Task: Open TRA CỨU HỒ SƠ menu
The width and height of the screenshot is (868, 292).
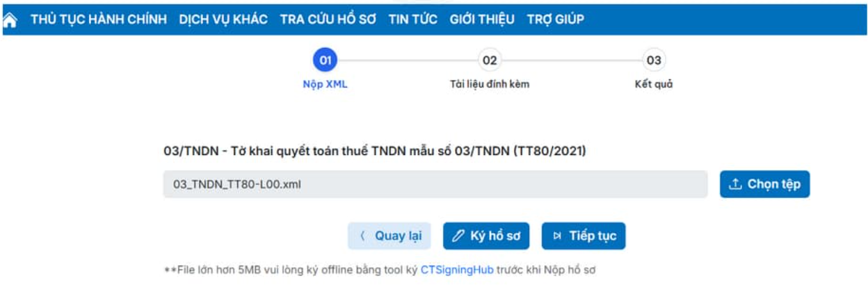Action: [328, 19]
